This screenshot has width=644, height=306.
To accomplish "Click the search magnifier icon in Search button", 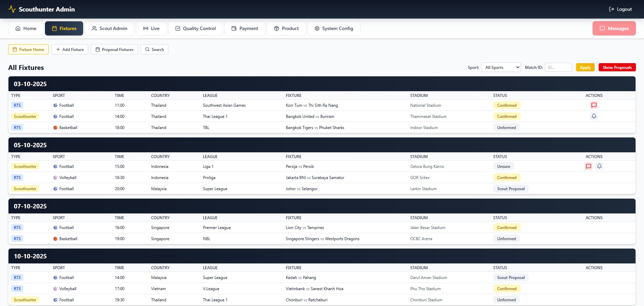I will click(147, 49).
